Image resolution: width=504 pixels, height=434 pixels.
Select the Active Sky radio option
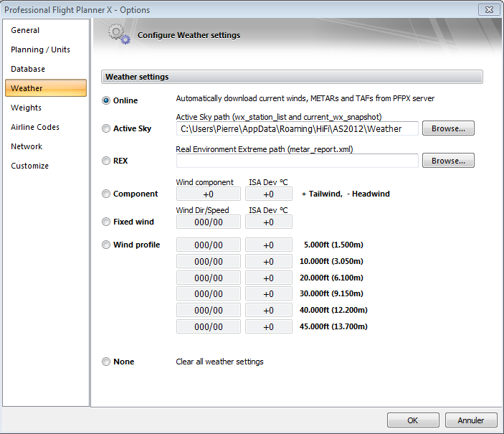pyautogui.click(x=106, y=129)
